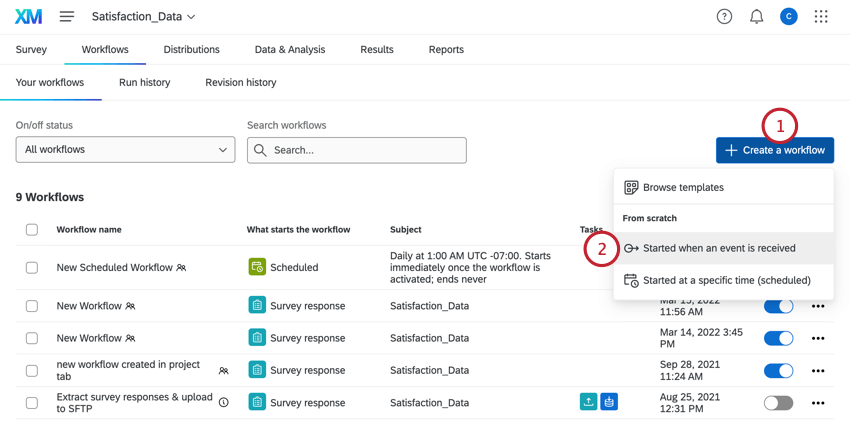Click the Create a workflow button

click(x=775, y=150)
